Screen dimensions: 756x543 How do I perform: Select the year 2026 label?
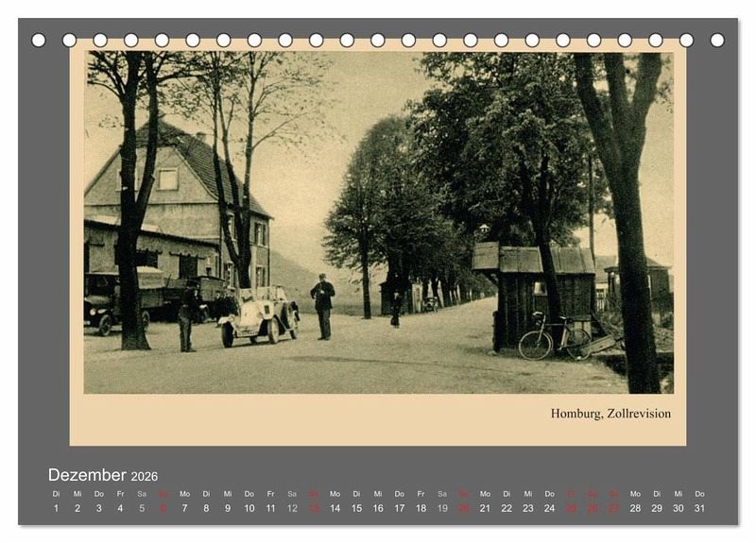[145, 476]
